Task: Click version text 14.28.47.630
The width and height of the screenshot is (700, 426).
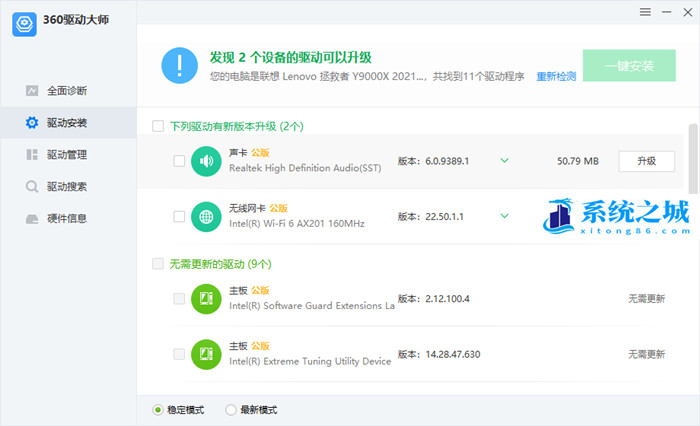Action: point(453,355)
